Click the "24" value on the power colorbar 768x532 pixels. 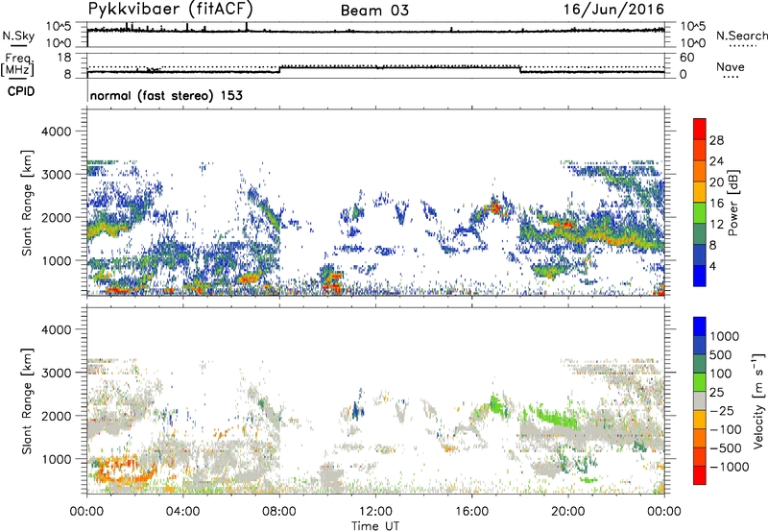click(716, 161)
